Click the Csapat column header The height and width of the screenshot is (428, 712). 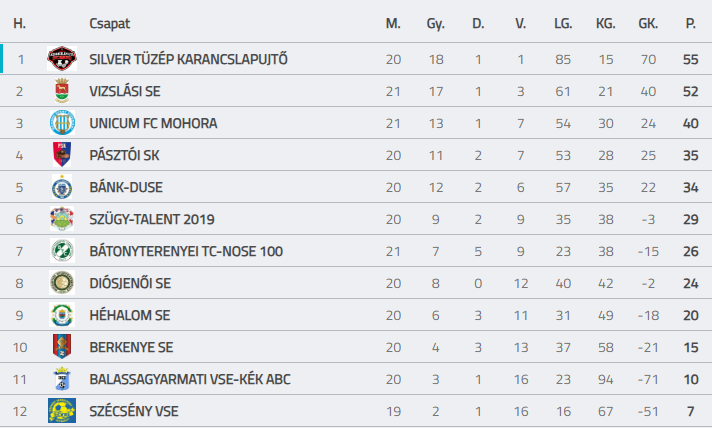(109, 24)
